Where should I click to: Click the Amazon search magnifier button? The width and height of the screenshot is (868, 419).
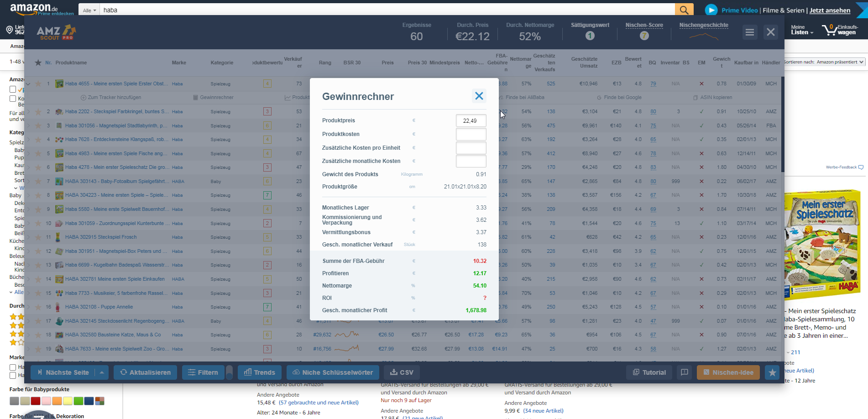coord(684,10)
